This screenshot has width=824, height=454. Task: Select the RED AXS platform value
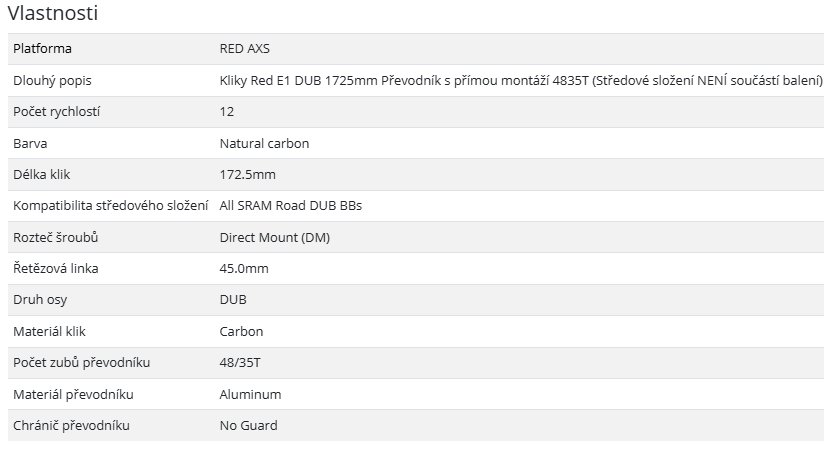point(244,49)
